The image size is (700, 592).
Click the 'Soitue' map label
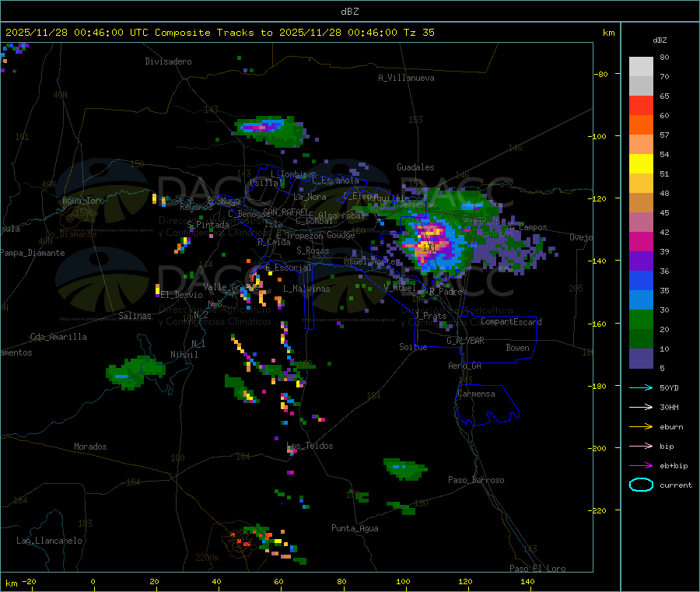(x=413, y=347)
